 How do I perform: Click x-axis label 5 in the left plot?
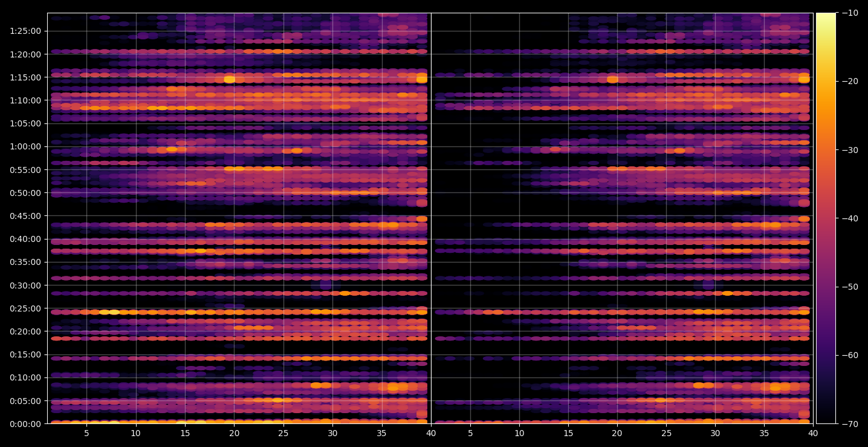tap(86, 434)
